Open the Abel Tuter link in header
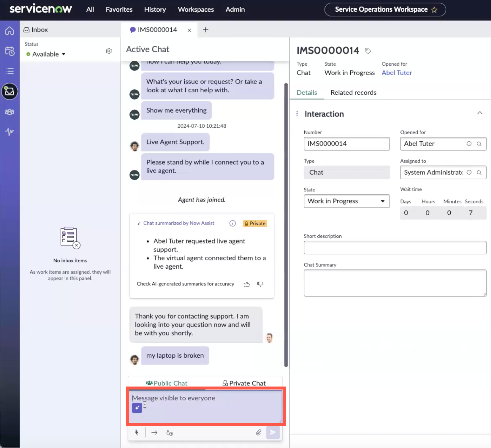 point(397,73)
